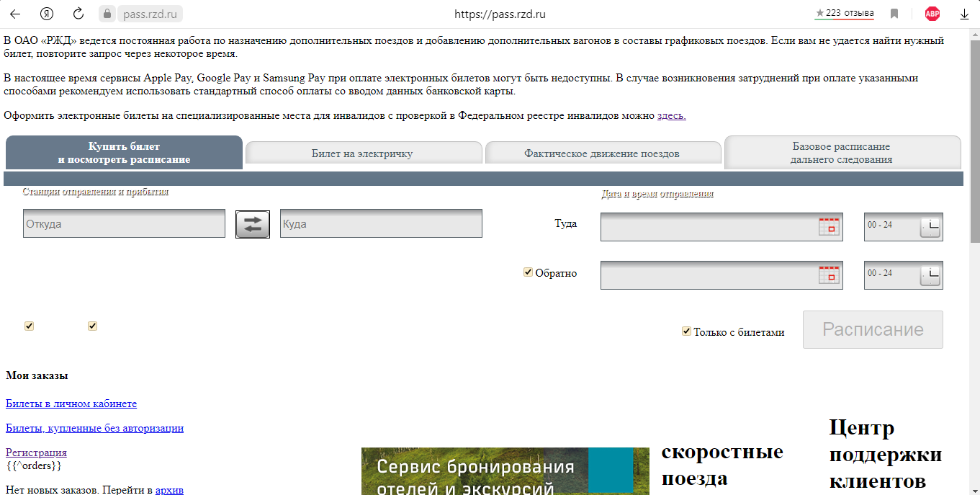Expand the Туда time range 00 - 24
The width and height of the screenshot is (980, 495).
[x=930, y=227]
